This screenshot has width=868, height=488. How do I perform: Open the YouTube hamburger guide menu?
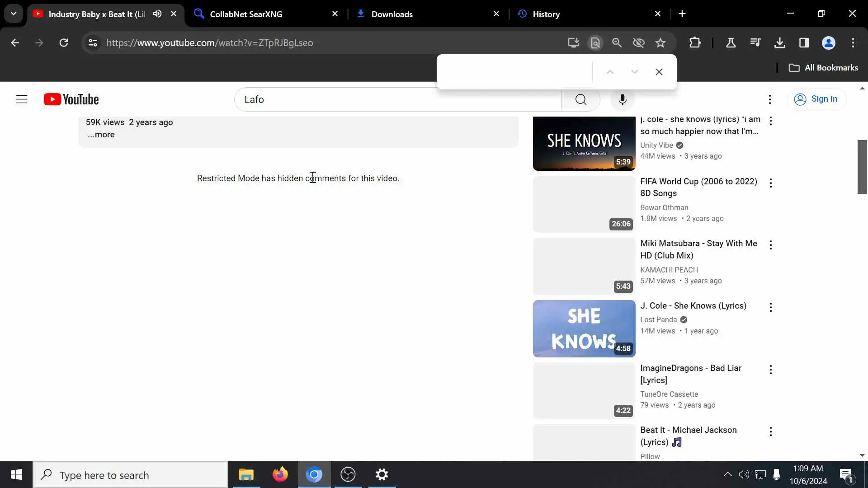pos(22,99)
